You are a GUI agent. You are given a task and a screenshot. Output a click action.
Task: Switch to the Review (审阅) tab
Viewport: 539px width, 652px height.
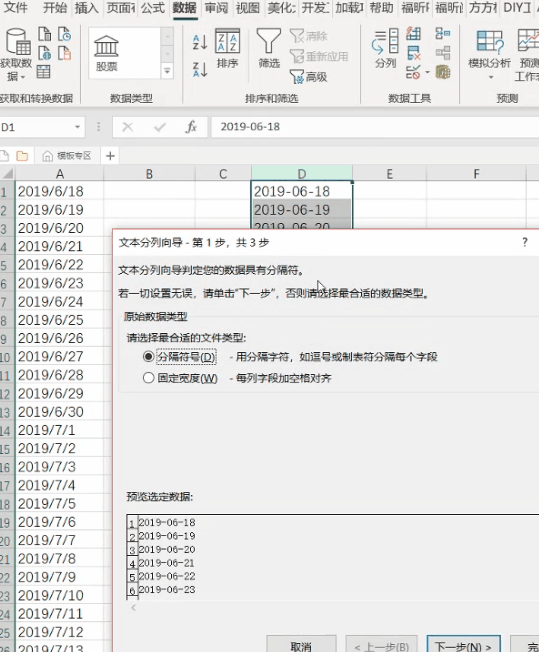click(x=216, y=7)
